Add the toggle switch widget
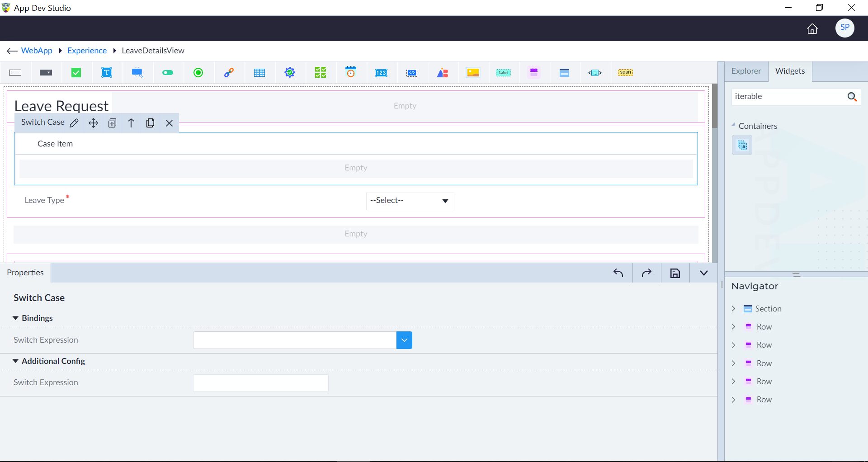Screen dimensions: 868x462 [168, 73]
